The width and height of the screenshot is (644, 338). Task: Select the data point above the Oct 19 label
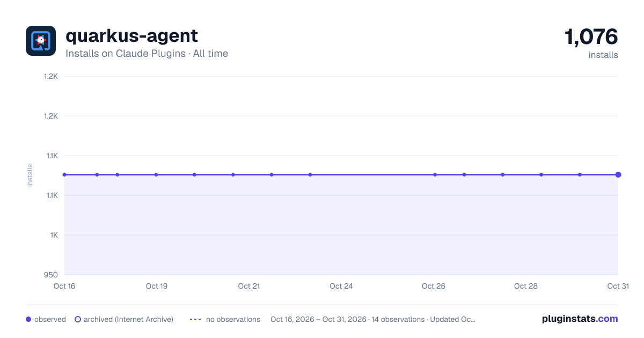click(x=156, y=174)
